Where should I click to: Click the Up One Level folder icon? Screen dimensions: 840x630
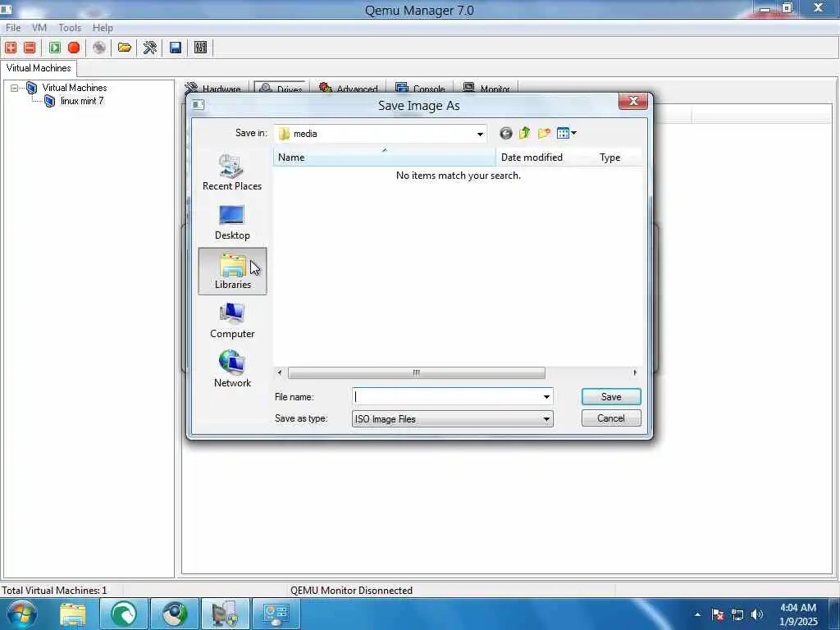(x=524, y=134)
